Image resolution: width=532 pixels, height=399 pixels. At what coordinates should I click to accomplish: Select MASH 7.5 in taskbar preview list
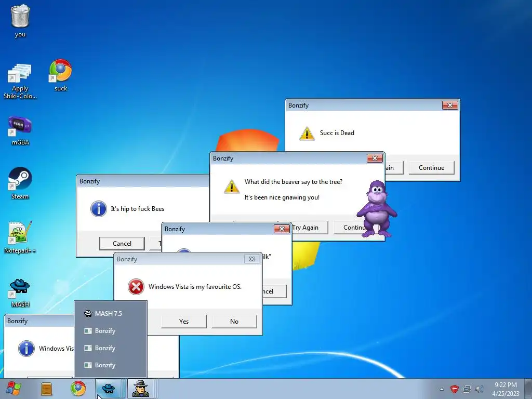[x=111, y=313]
